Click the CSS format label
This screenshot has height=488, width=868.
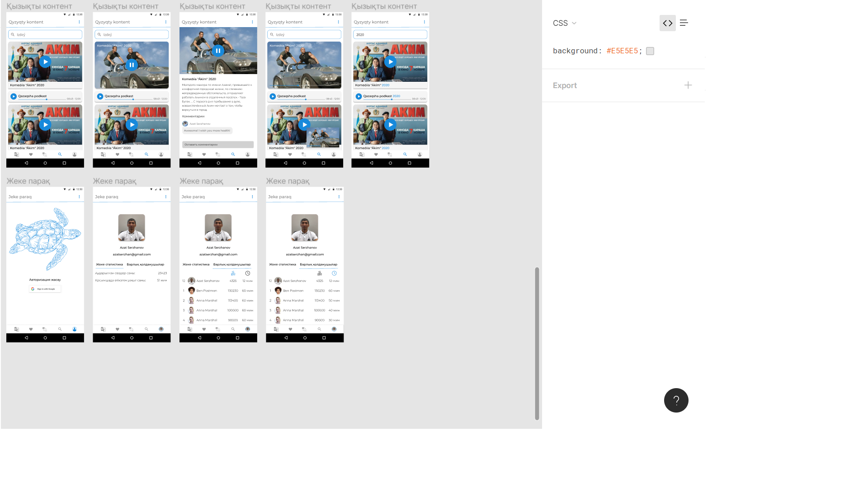560,23
